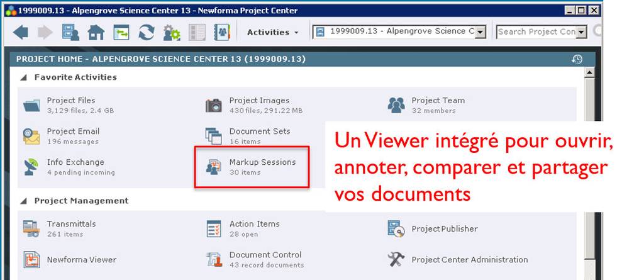Refresh with the circular arrows icon

(146, 32)
